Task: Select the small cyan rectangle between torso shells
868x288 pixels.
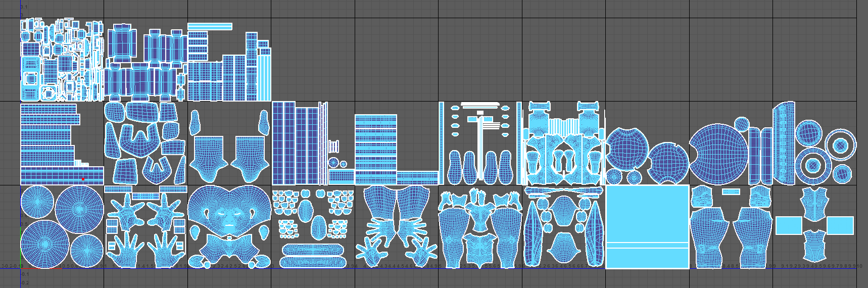Action: (x=731, y=192)
